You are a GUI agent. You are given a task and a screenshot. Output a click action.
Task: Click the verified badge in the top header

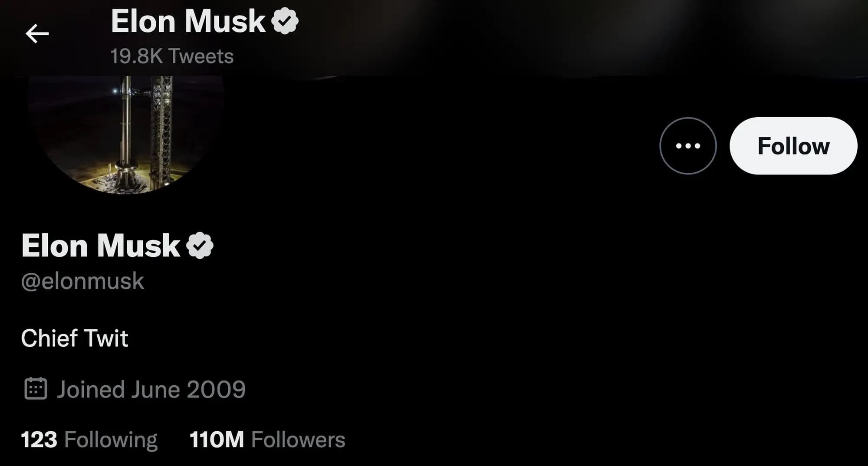pos(285,21)
